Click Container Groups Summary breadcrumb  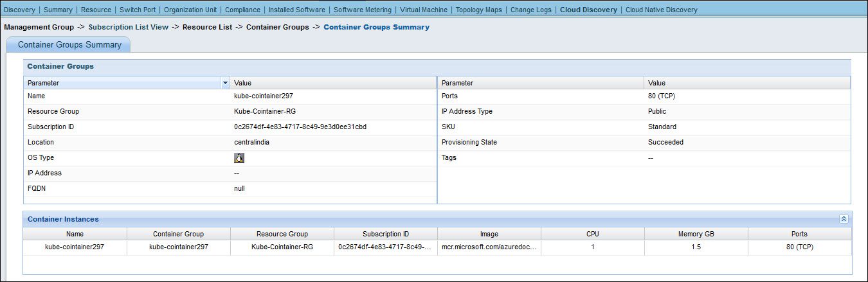coord(377,27)
